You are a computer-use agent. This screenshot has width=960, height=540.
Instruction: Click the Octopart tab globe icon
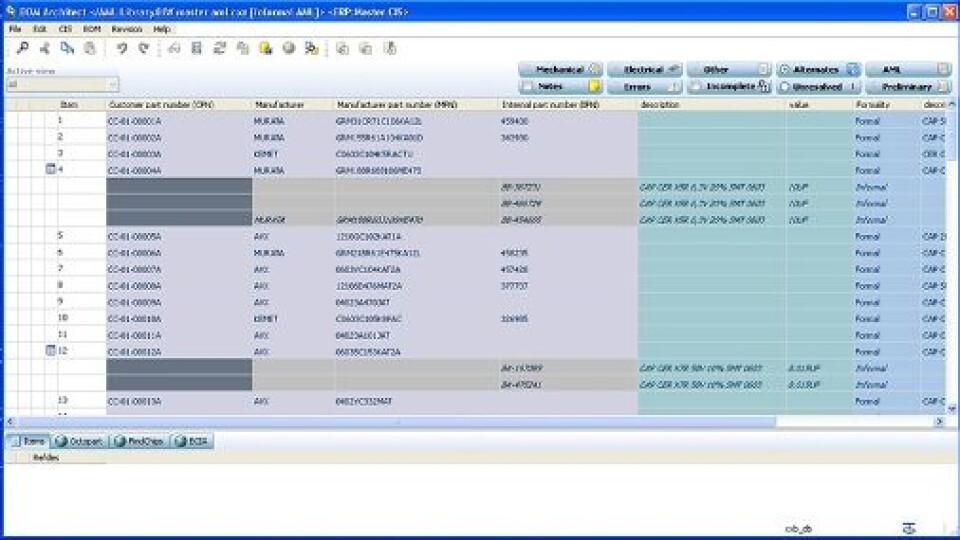click(x=61, y=441)
